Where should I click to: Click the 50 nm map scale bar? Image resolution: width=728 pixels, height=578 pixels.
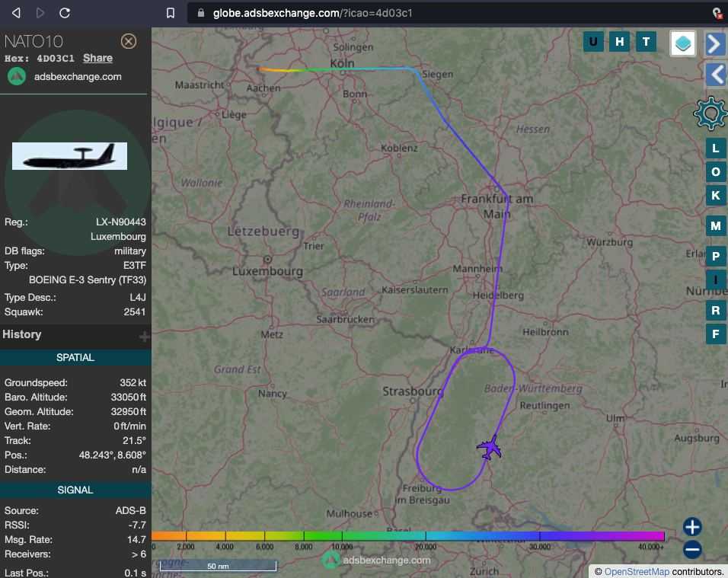click(x=218, y=566)
